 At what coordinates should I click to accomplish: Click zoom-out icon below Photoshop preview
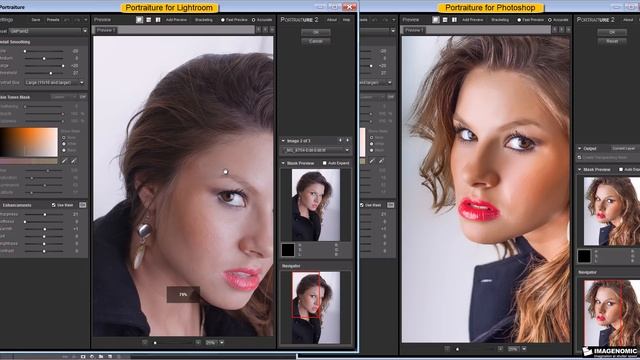[x=447, y=349]
